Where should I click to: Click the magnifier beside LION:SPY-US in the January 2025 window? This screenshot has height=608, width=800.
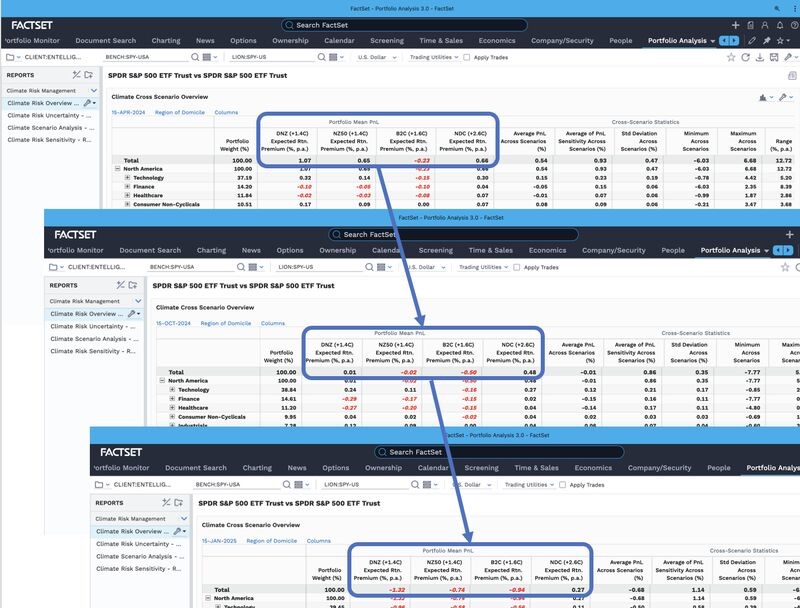(415, 485)
